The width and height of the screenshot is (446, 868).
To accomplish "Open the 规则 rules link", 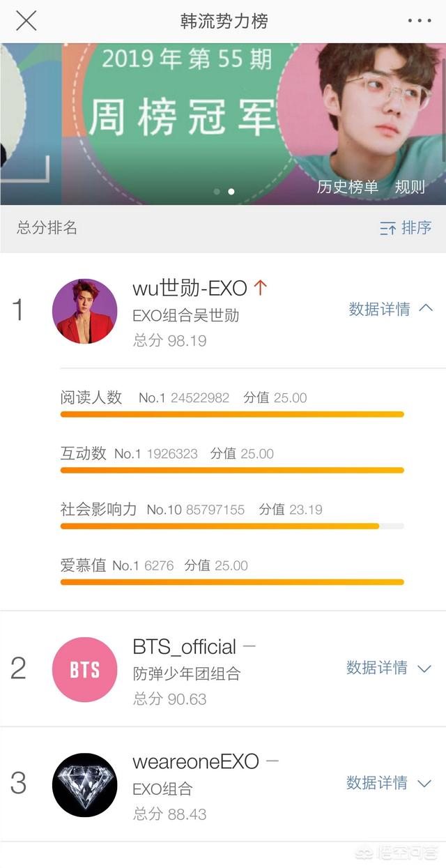I will [x=410, y=187].
